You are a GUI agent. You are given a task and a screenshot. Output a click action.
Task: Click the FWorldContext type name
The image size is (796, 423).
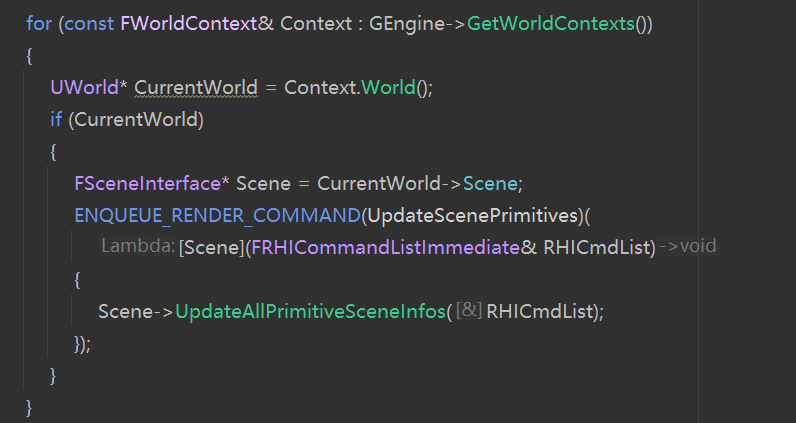coord(189,23)
